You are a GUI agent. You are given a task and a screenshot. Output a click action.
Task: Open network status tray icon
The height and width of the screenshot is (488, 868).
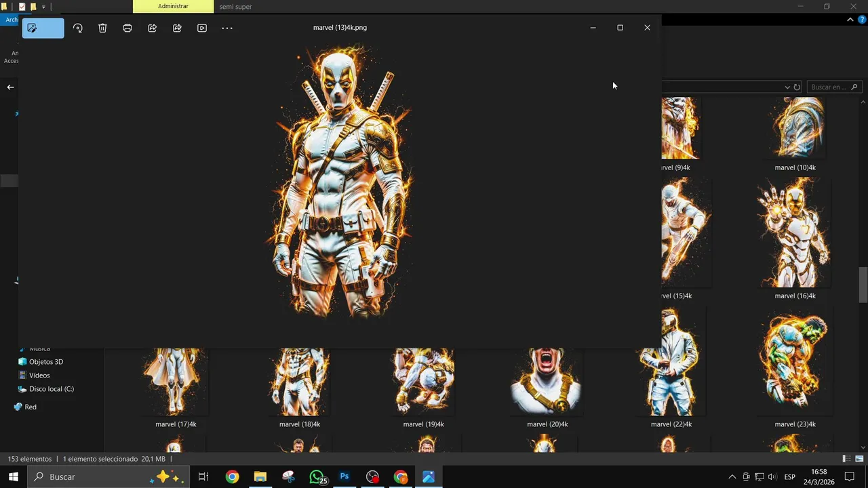(x=759, y=477)
